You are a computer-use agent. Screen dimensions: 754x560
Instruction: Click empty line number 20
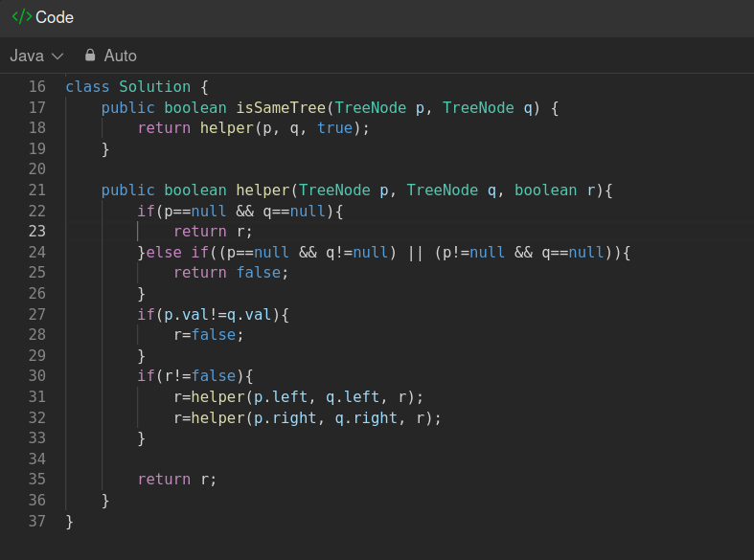(x=37, y=169)
